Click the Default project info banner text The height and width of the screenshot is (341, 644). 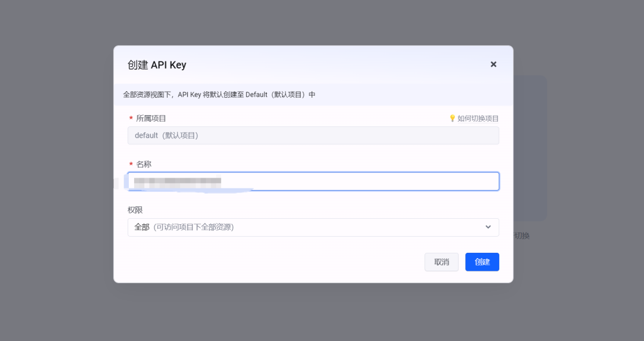[219, 95]
